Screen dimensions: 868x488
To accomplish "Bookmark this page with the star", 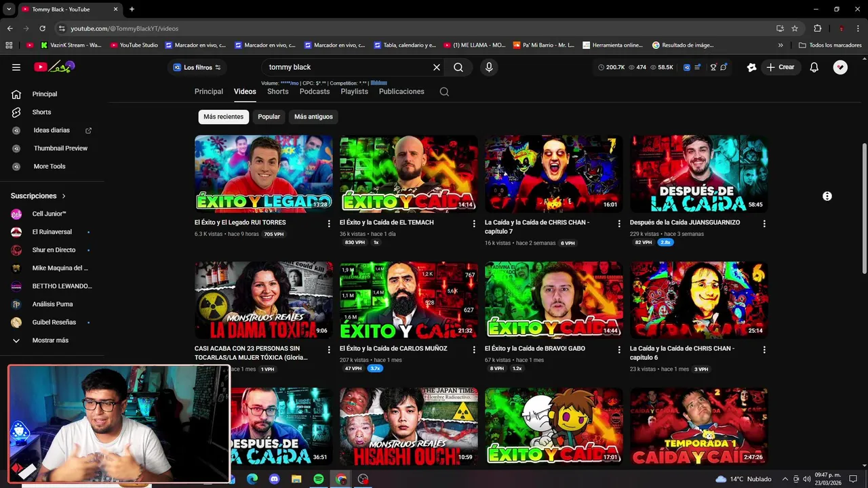I will click(795, 28).
